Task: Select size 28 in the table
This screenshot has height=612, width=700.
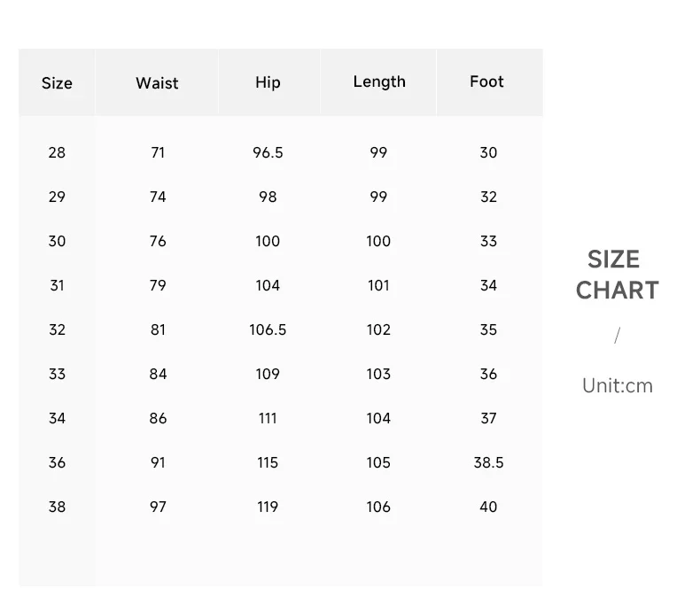Action: point(57,152)
